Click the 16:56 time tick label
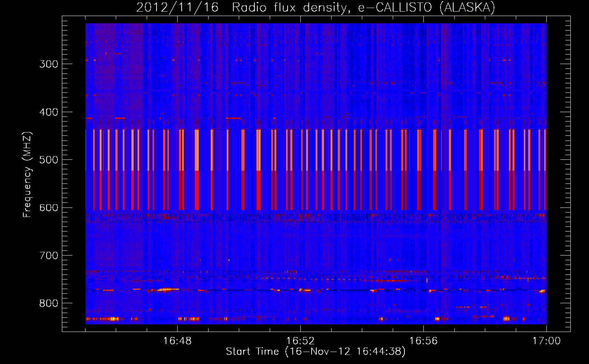 423,341
